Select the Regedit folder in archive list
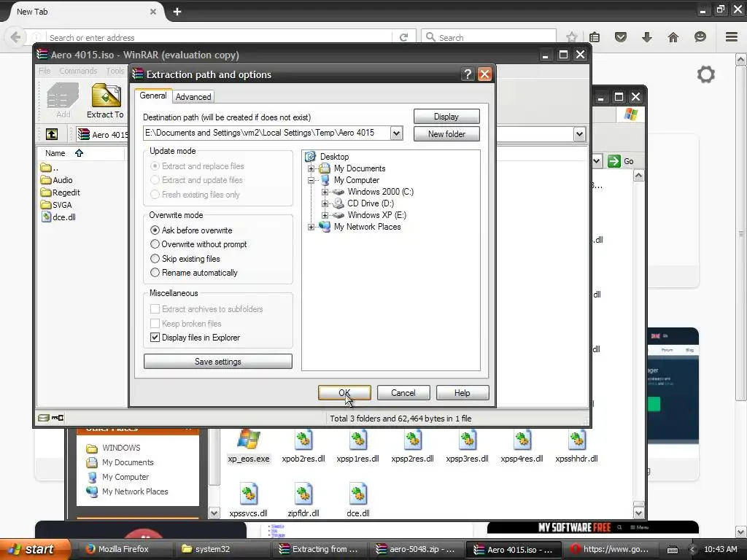The height and width of the screenshot is (560, 747). pyautogui.click(x=61, y=192)
